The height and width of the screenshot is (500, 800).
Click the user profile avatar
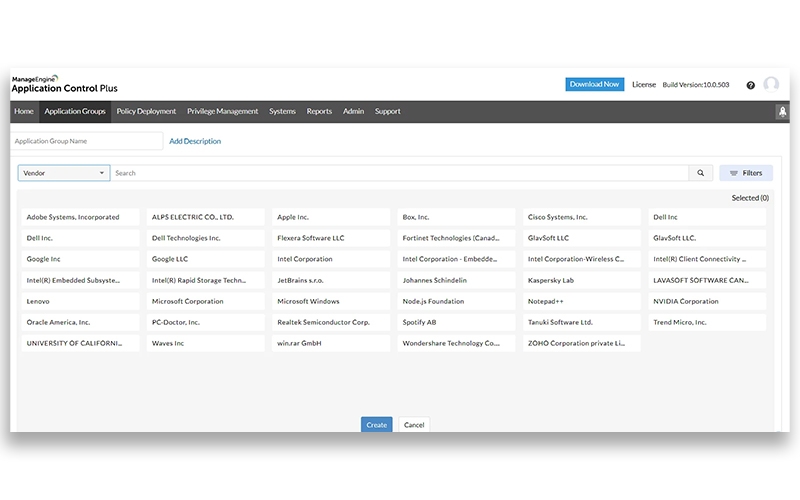point(771,85)
